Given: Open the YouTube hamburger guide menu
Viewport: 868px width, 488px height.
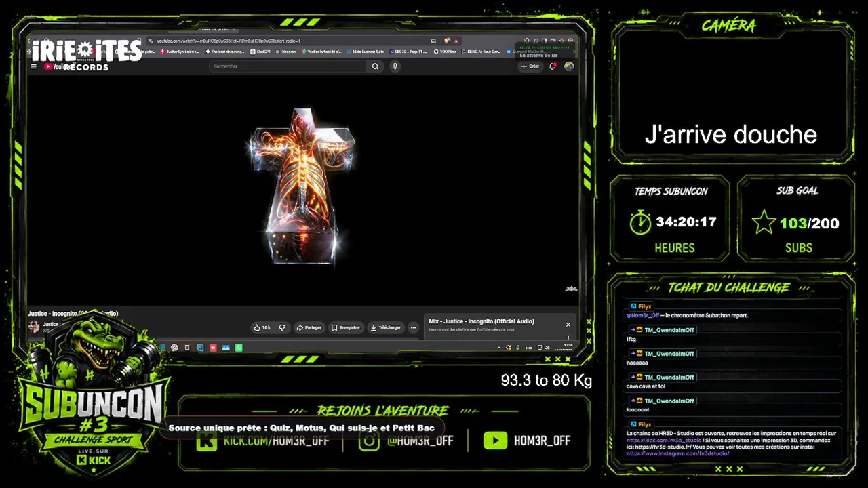Looking at the screenshot, I should tap(33, 66).
